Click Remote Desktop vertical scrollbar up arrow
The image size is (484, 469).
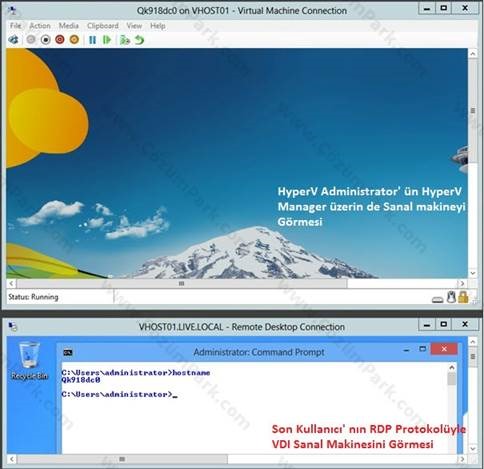coord(473,341)
